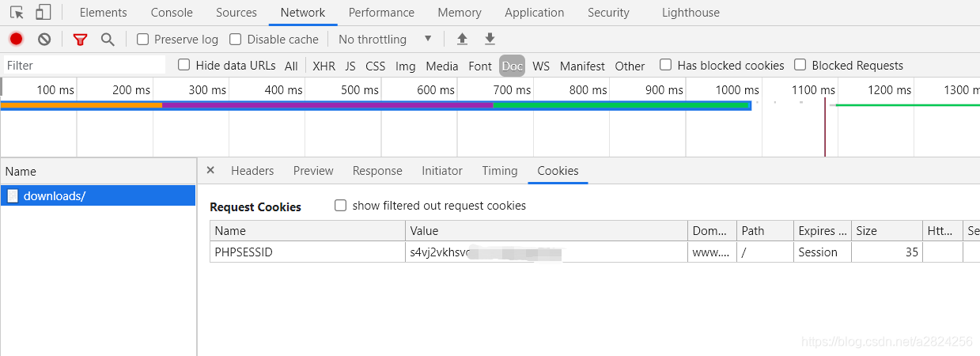Click the purple segment of the timeline bar

point(327,104)
